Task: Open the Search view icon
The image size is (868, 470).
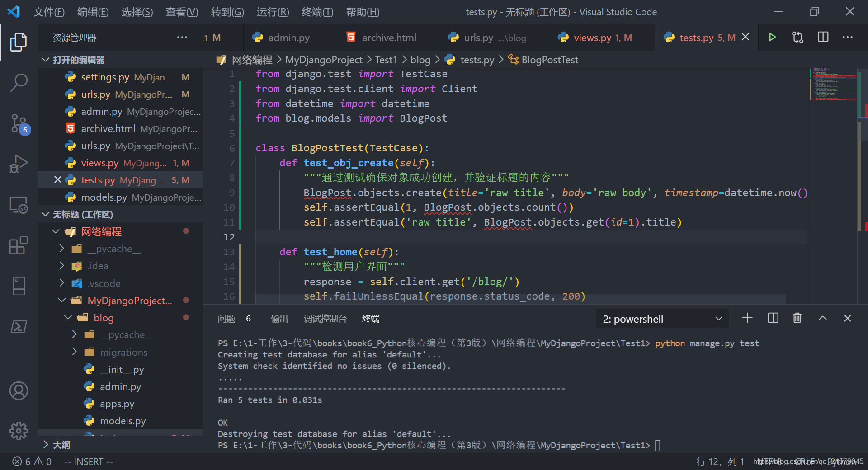Action: click(19, 83)
